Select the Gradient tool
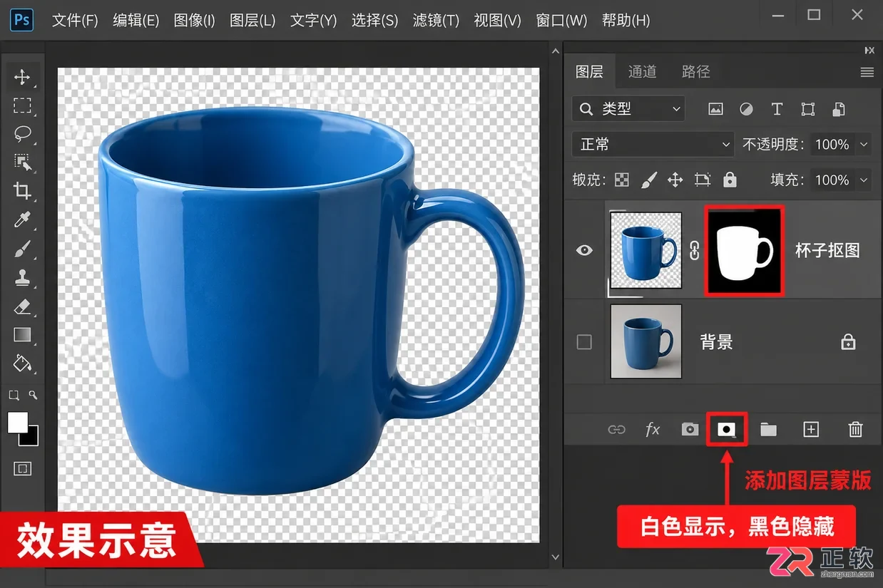Viewport: 883px width, 588px height. click(22, 335)
